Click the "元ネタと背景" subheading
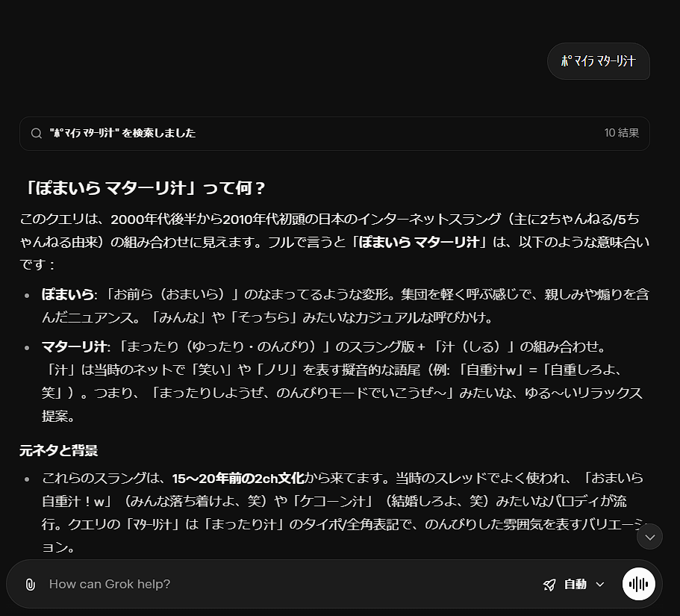Image resolution: width=680 pixels, height=616 pixels. pos(58,450)
